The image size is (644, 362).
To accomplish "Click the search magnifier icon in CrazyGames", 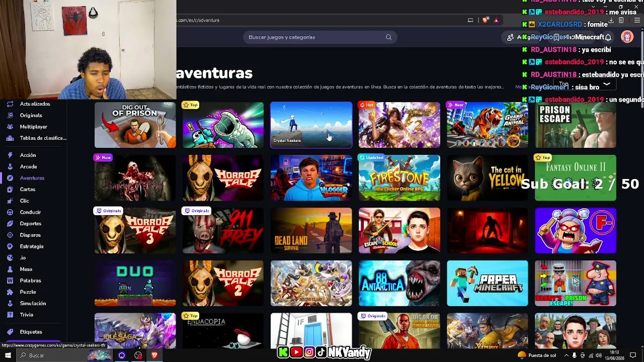I will (388, 37).
